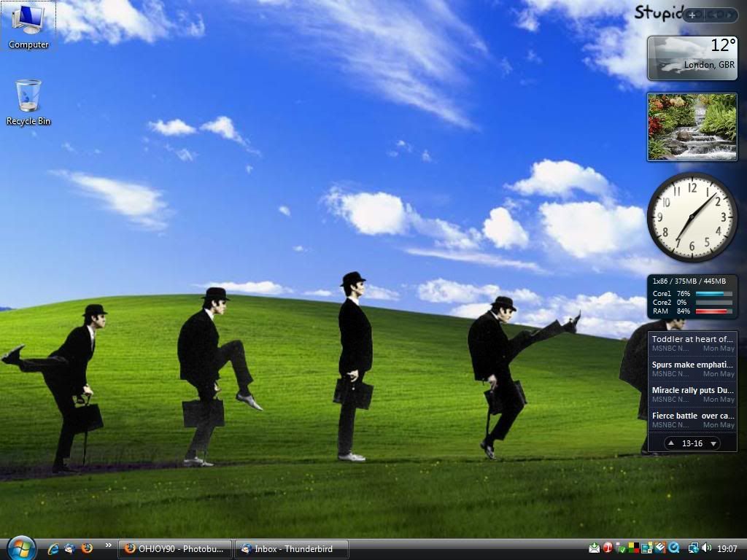The height and width of the screenshot is (560, 747).
Task: Click the Windows Start orb
Action: tap(20, 547)
